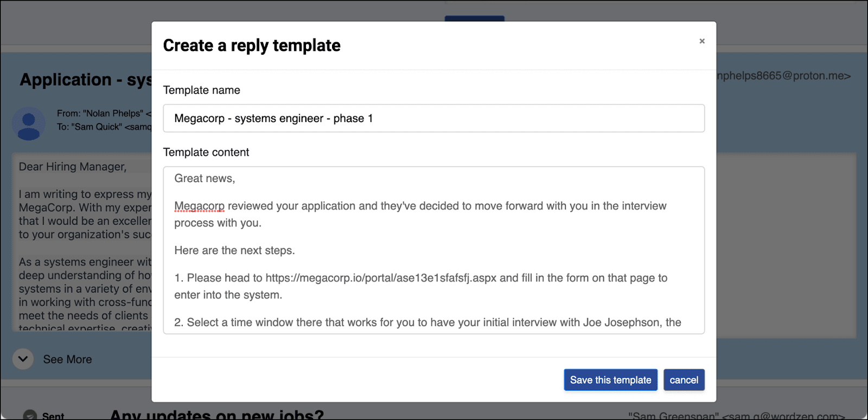The height and width of the screenshot is (420, 868).
Task: Expand the See More chevron in background email
Action: coord(23,359)
